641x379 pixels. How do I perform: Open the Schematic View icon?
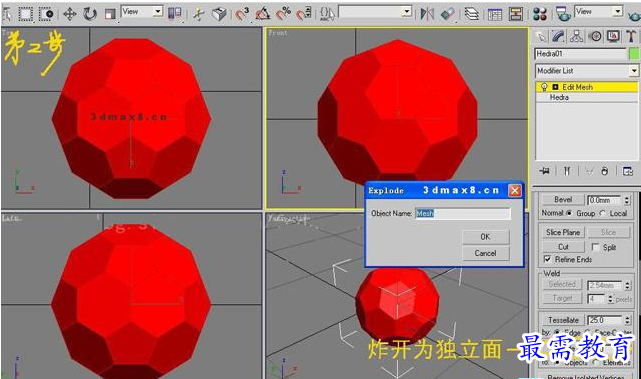(x=515, y=14)
